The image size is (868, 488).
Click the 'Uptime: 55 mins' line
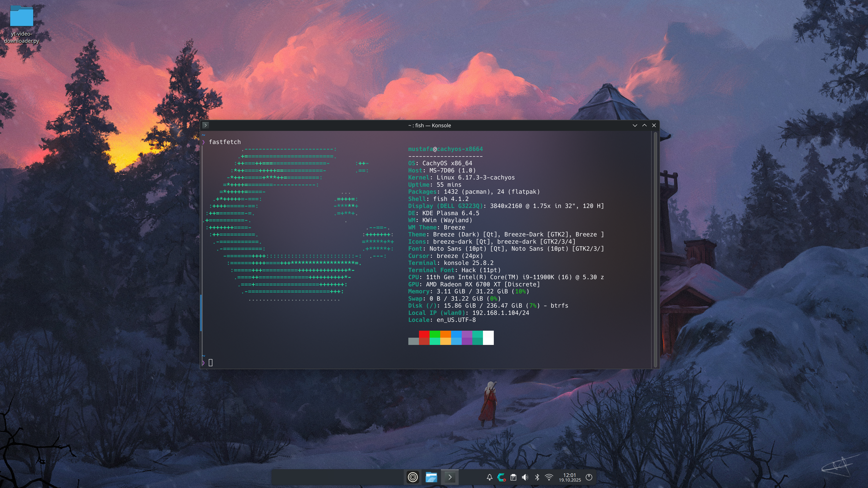(435, 185)
